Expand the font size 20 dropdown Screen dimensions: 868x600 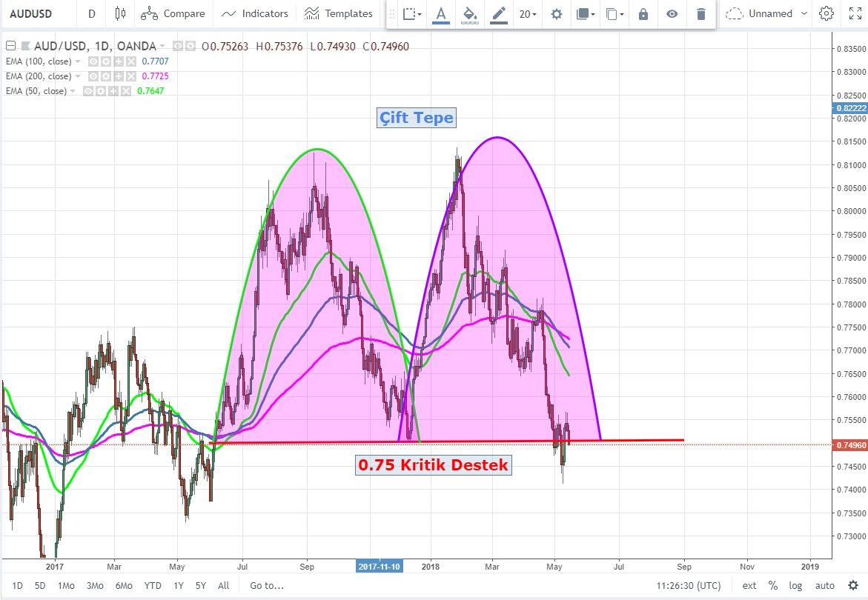point(528,13)
